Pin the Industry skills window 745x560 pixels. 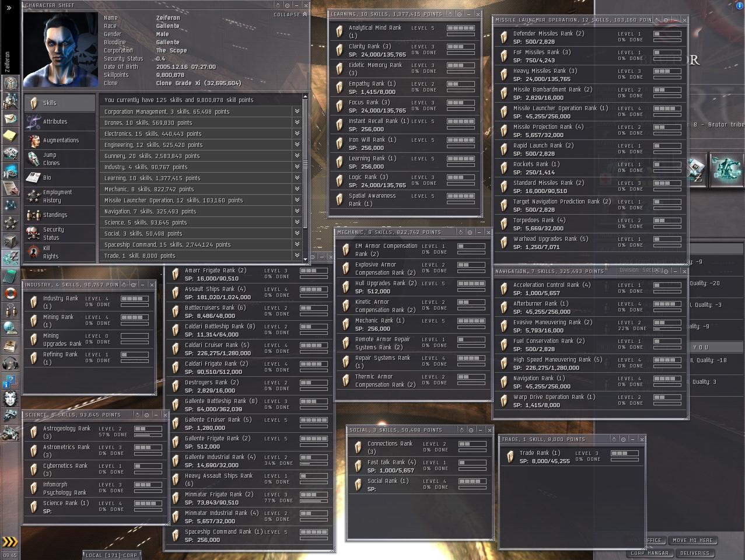(134, 285)
